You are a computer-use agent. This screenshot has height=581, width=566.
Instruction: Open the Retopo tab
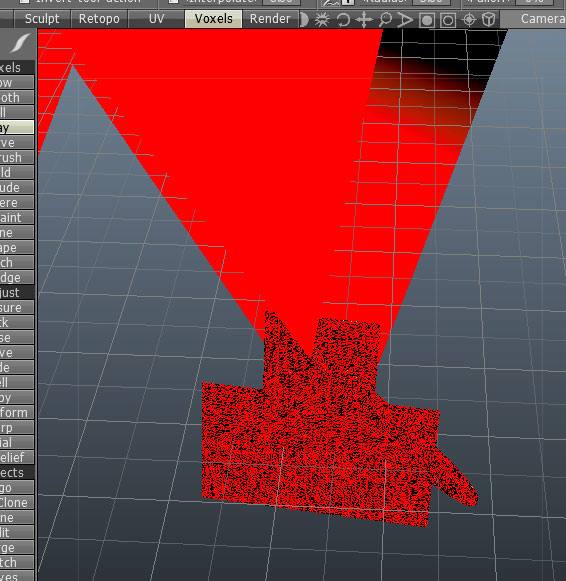point(99,19)
